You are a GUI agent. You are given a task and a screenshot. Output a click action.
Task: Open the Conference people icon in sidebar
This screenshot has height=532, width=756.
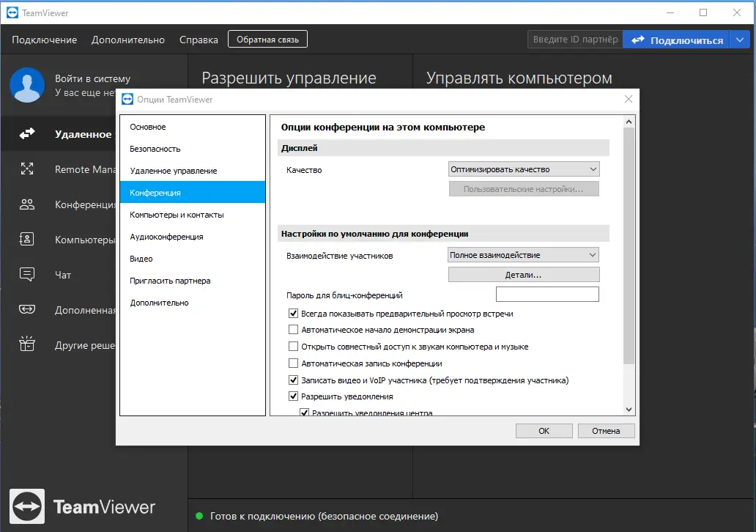pos(27,204)
